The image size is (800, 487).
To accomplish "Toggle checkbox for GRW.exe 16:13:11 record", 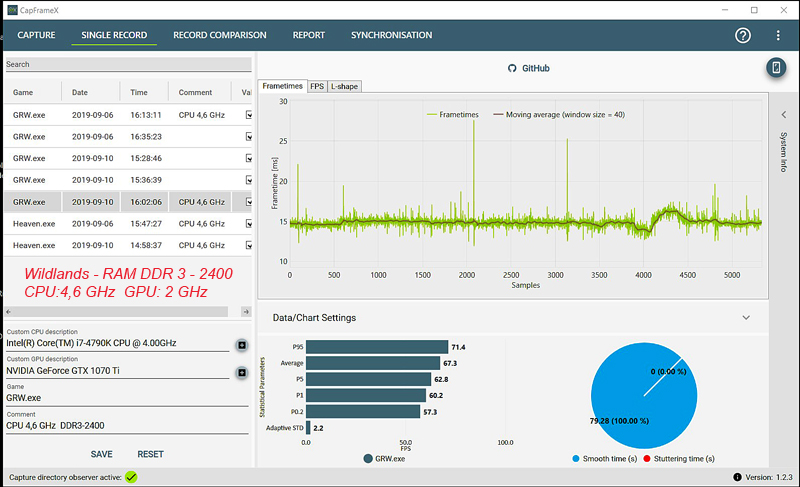I will pos(248,115).
